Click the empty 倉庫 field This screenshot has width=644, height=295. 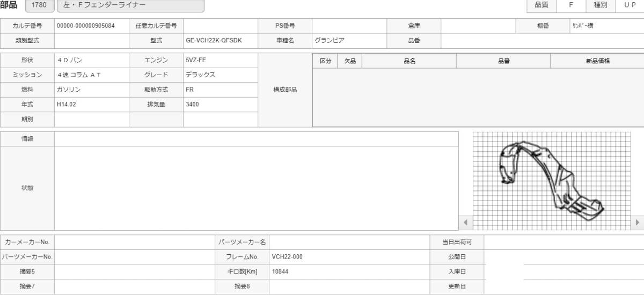click(x=478, y=26)
